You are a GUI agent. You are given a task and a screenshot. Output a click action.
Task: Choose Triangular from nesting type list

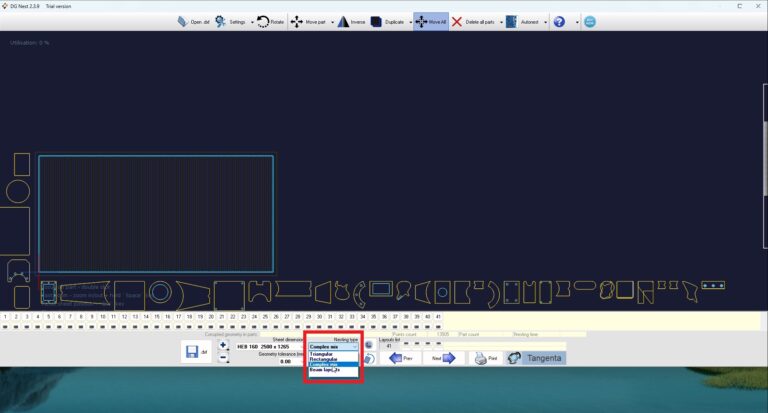pos(322,353)
